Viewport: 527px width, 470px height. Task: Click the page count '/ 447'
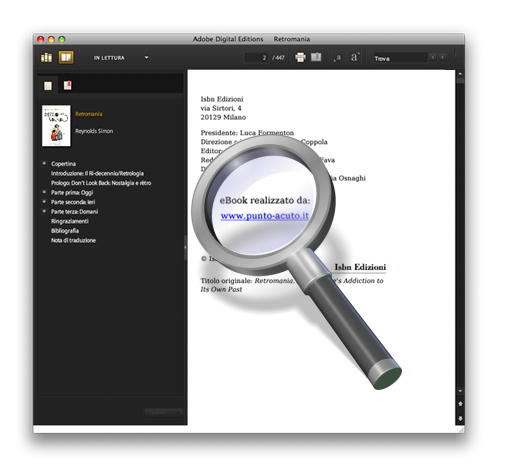[x=278, y=58]
